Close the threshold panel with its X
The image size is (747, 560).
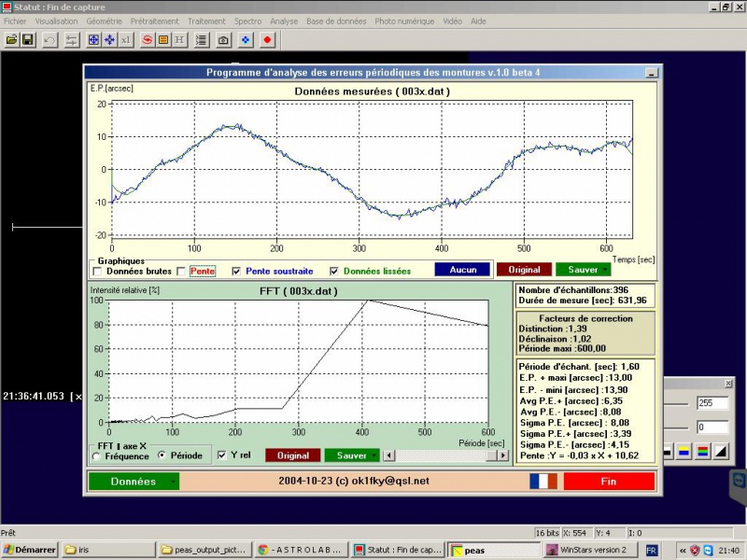[x=728, y=383]
